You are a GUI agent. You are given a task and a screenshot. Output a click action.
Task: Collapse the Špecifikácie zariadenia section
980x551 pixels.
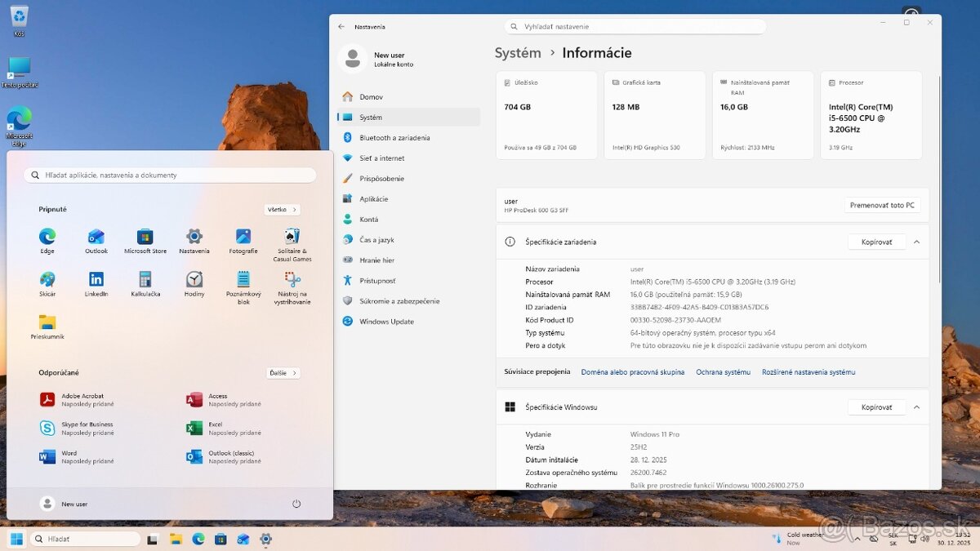pos(916,242)
